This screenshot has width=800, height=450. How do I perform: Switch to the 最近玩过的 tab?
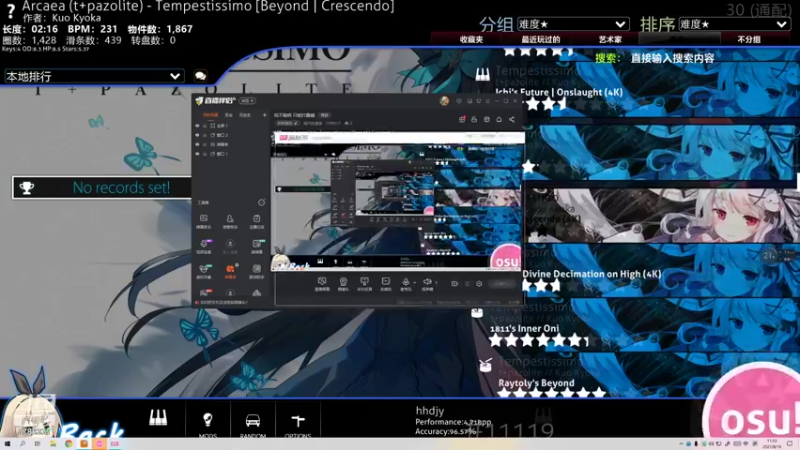coord(540,39)
